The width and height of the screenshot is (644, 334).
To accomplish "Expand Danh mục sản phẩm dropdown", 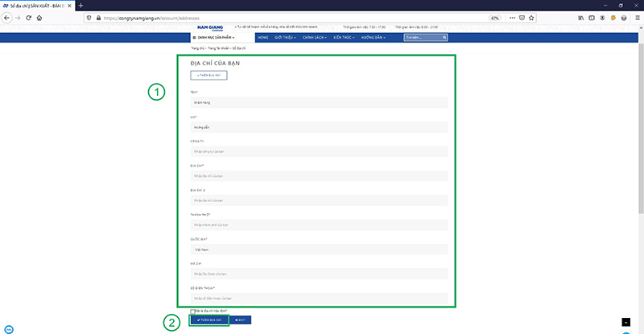I will point(213,37).
